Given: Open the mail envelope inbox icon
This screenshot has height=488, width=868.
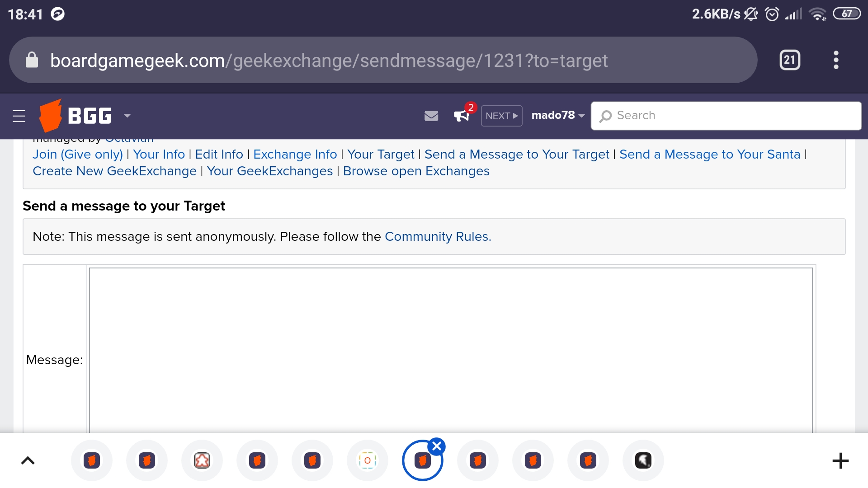Looking at the screenshot, I should click(431, 116).
